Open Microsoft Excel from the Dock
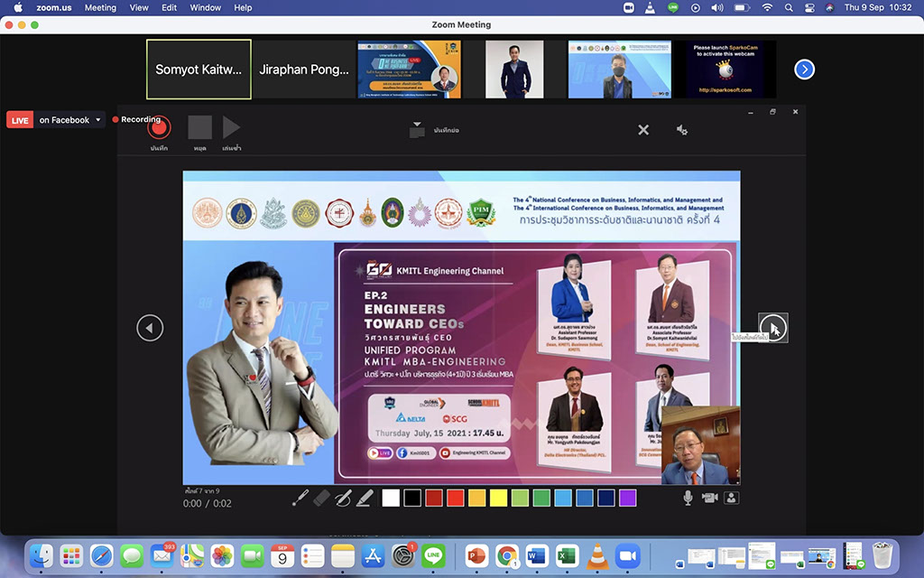This screenshot has width=924, height=578. pyautogui.click(x=567, y=555)
